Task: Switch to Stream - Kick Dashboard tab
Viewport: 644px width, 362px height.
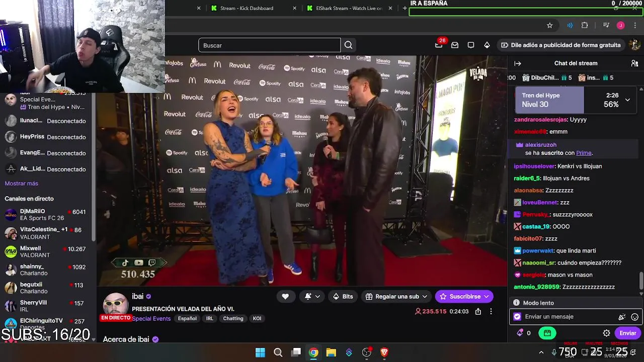Action: 247,8
